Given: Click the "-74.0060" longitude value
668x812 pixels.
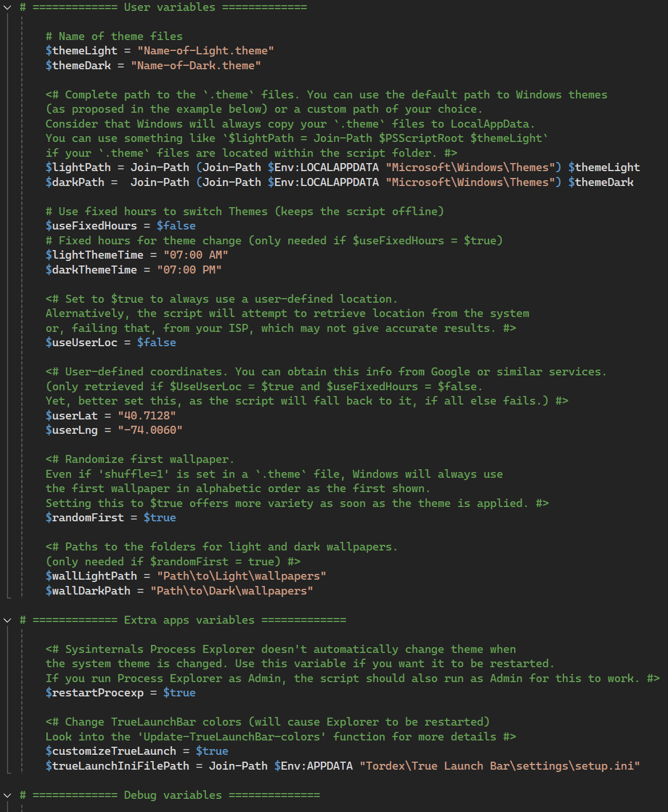Looking at the screenshot, I should pyautogui.click(x=150, y=430).
